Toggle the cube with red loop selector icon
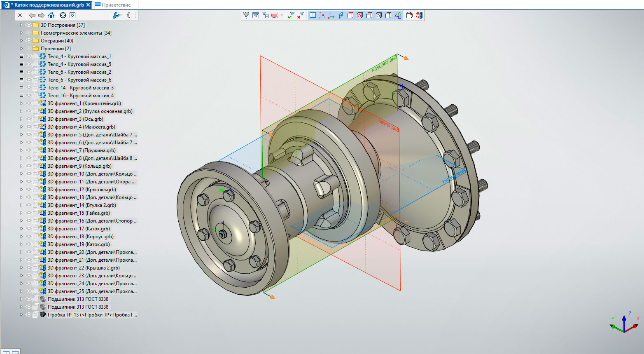Image resolution: width=644 pixels, height=354 pixels. click(x=379, y=15)
